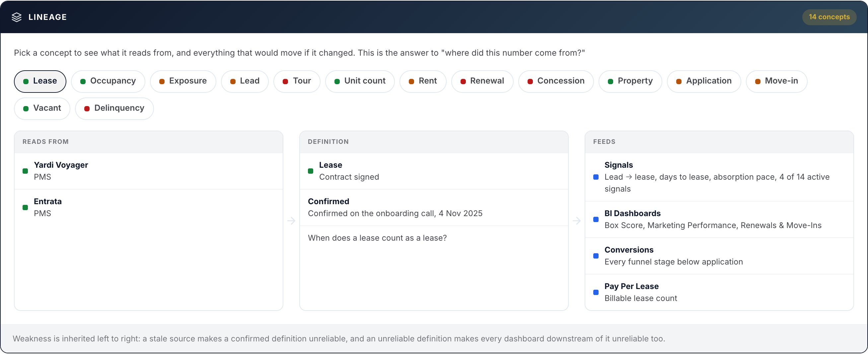Choose the Renewal concept chip
Viewport: 868px width, 354px height.
482,81
